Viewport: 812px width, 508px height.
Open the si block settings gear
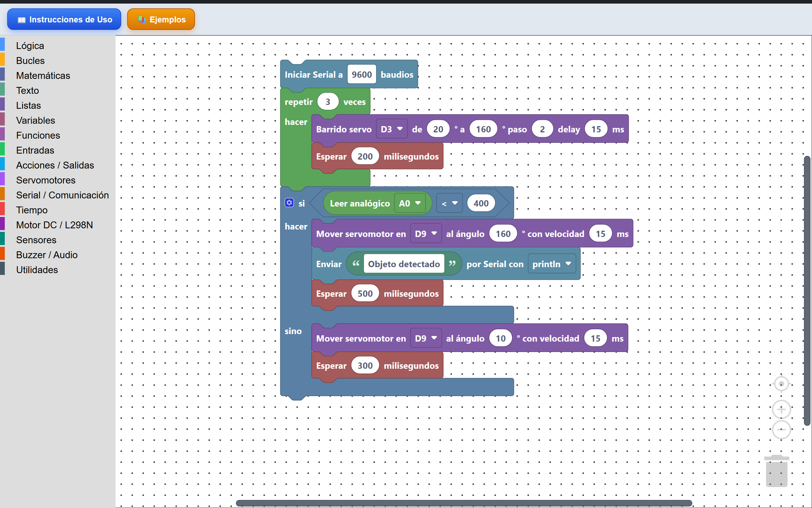click(x=289, y=203)
